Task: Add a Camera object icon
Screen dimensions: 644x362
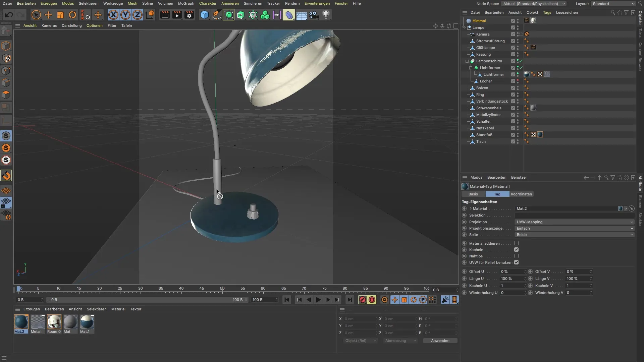Action: [314, 15]
